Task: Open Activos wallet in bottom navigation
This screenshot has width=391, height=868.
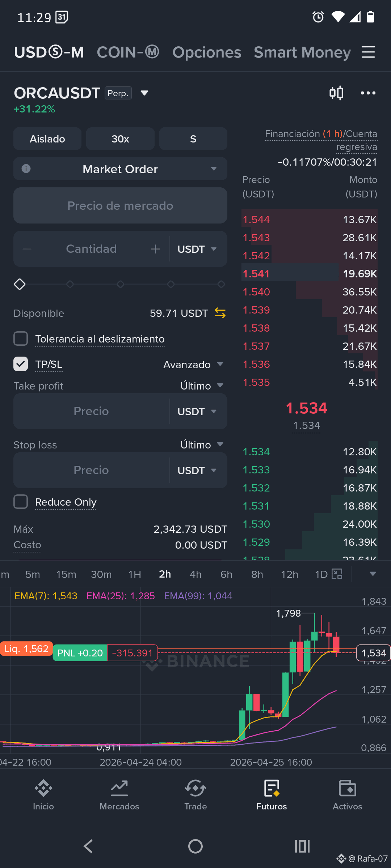Action: 348,795
